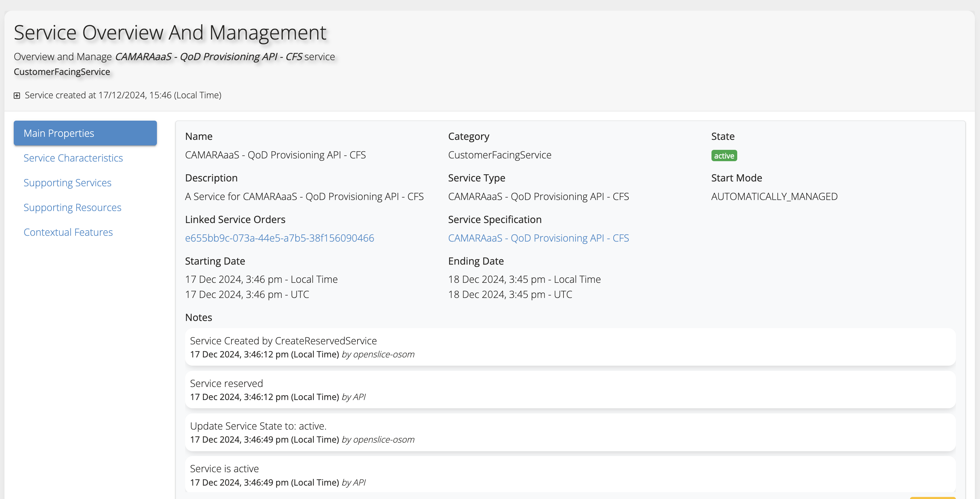Open the Service Specification CAMARAaaS link
Image resolution: width=980 pixels, height=499 pixels.
pos(538,238)
